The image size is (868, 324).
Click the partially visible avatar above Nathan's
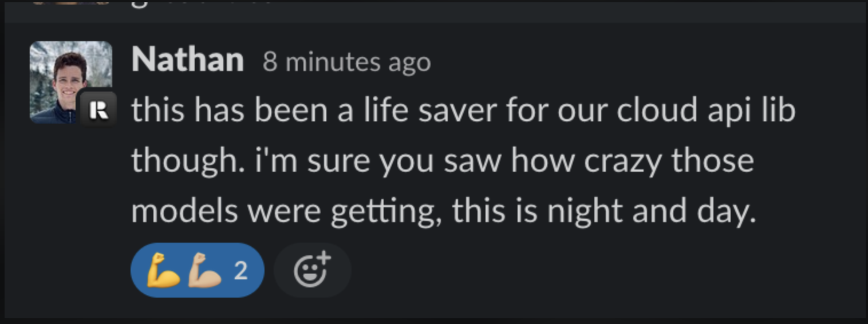pyautogui.click(x=69, y=3)
